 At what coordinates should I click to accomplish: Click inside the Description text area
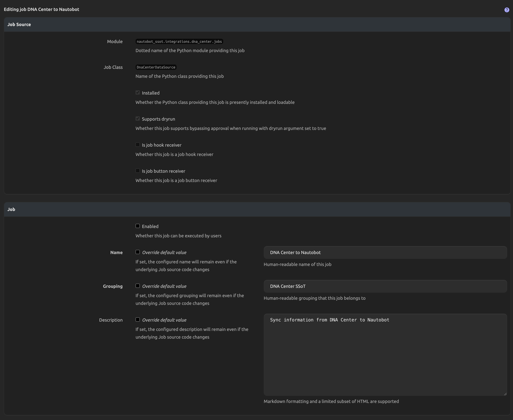(385, 355)
